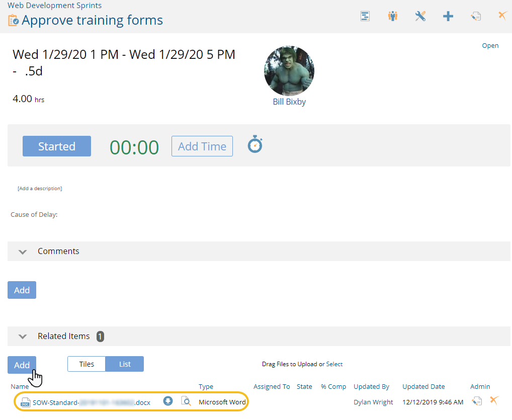512x420 pixels.
Task: Open Bill Bixby's profile link
Action: point(289,102)
